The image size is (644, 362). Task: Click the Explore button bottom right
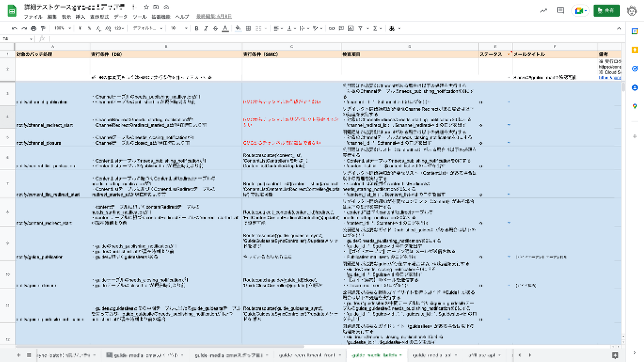(615, 355)
